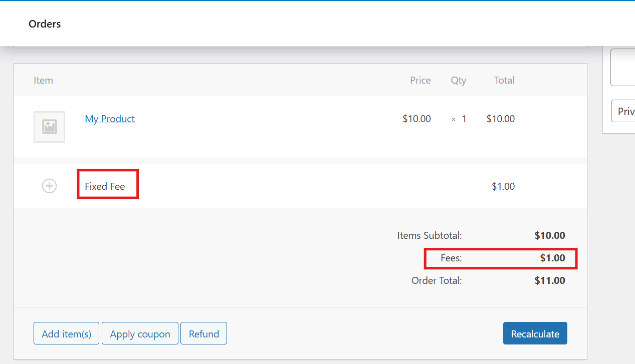Viewport: 635px width, 364px height.
Task: Click the $10.00 line item price
Action: (x=416, y=119)
